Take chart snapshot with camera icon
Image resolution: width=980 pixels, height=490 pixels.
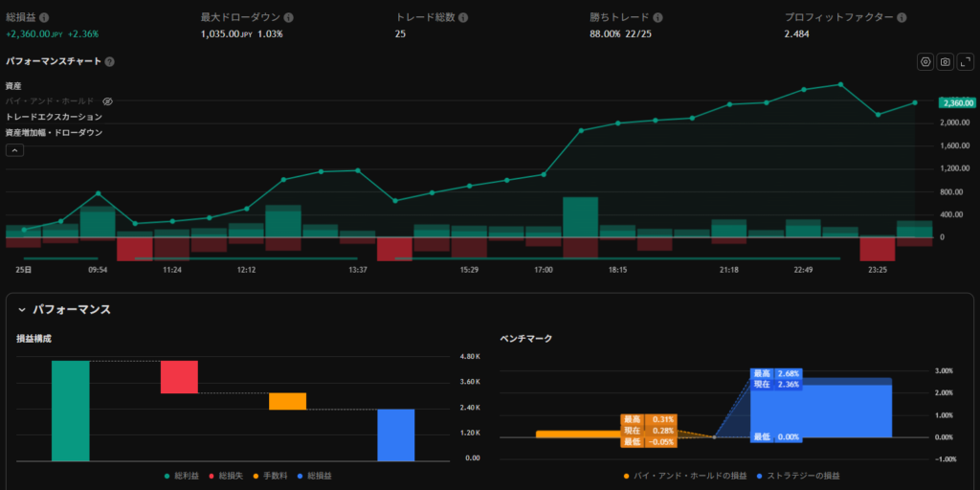coord(945,61)
